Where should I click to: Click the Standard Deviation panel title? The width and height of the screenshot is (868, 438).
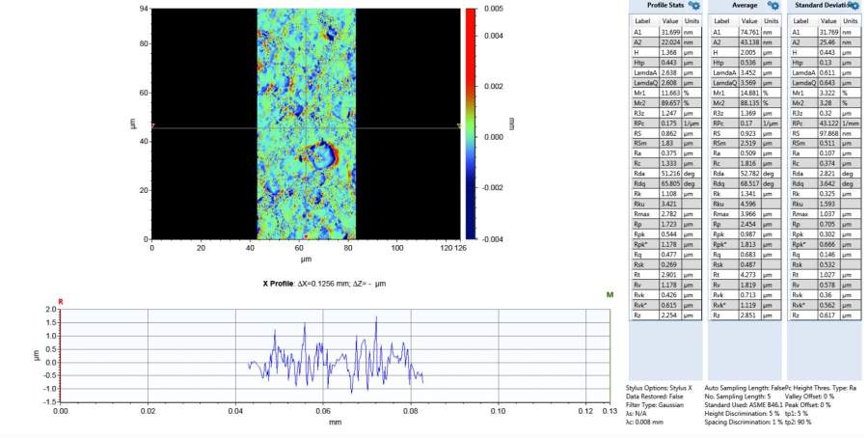[820, 6]
